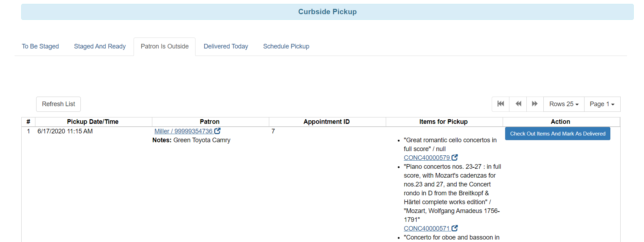
Task: Switch to the To Be Staged tab
Action: [40, 46]
